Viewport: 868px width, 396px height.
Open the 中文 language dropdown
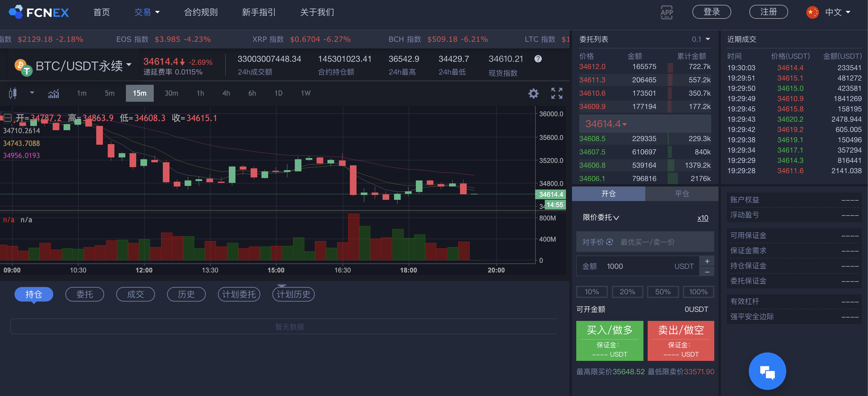pyautogui.click(x=837, y=12)
